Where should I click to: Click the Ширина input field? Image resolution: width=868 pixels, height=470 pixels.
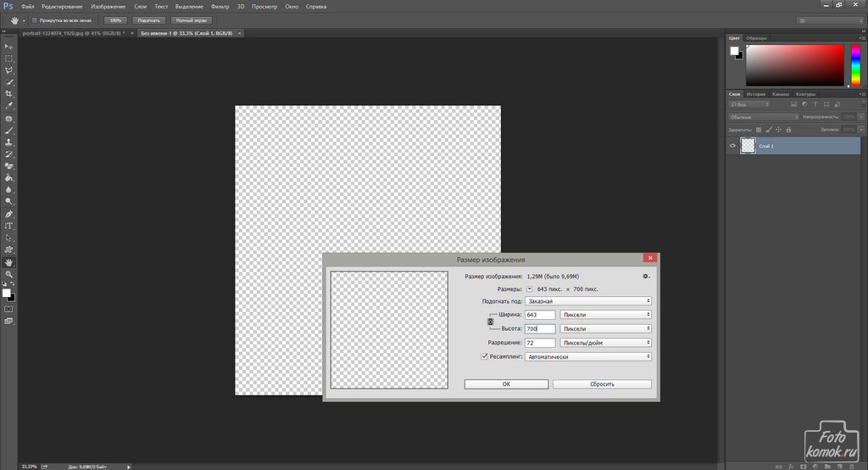click(540, 315)
